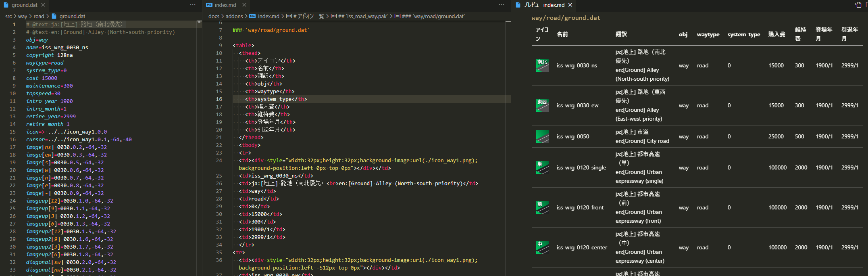Click the 東西 way icon in preview table
This screenshot has height=276, width=868.
tap(542, 105)
